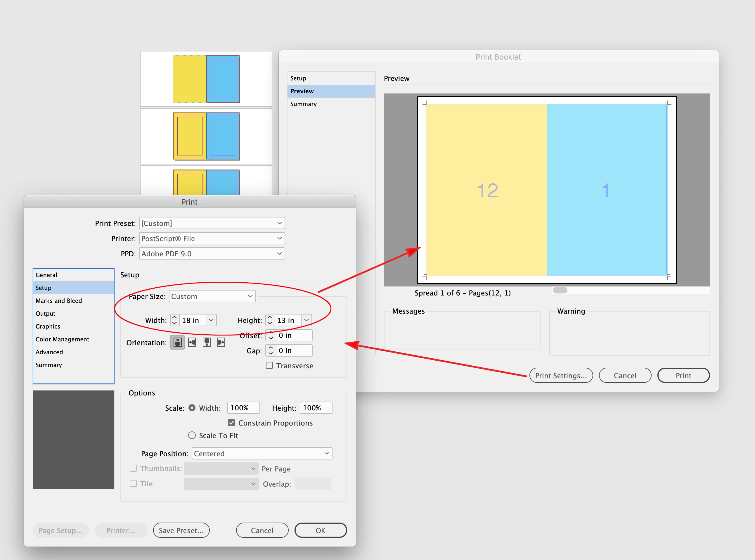The height and width of the screenshot is (560, 755).
Task: Open the Paper Size dropdown
Action: click(x=212, y=296)
